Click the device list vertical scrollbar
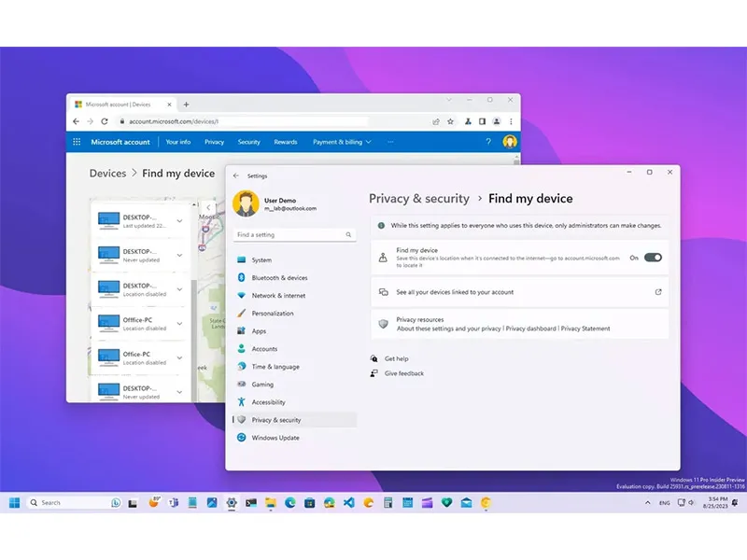Screen dimensions: 747x560 [x=194, y=340]
